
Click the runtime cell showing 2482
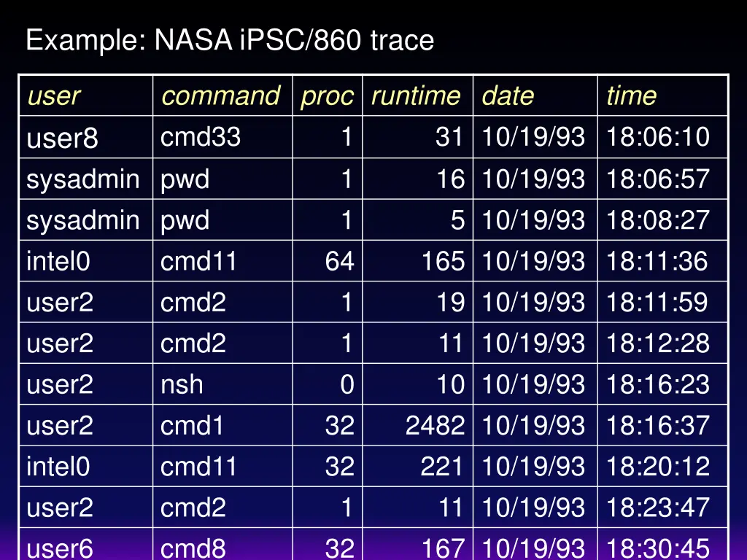coord(435,425)
